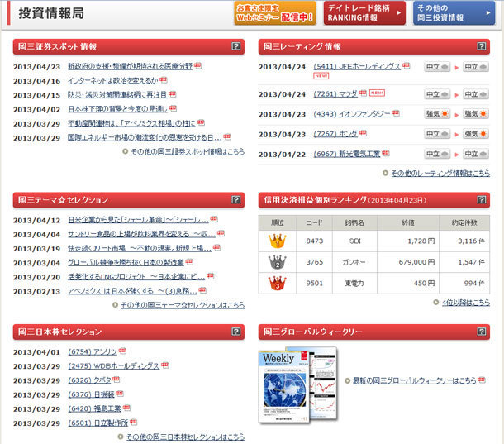Click the PDF icon next to 新政府の支援・整備 link
This screenshot has width=504, height=444.
click(x=197, y=65)
